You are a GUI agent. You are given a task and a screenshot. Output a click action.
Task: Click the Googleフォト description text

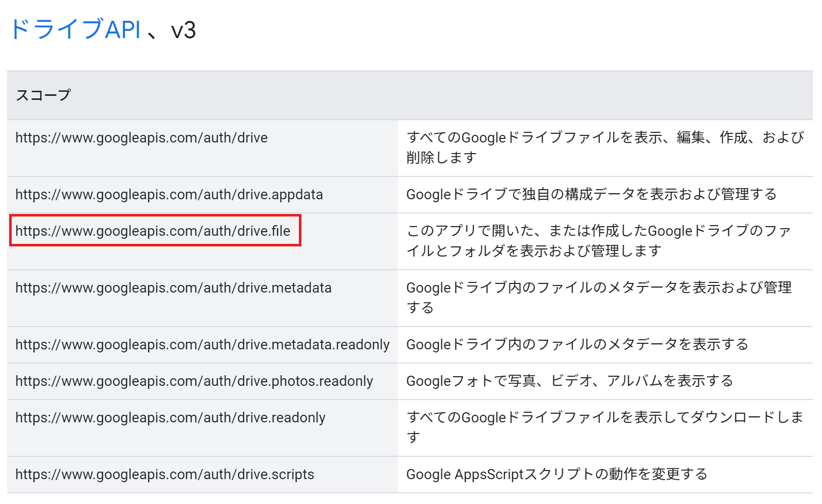click(569, 381)
